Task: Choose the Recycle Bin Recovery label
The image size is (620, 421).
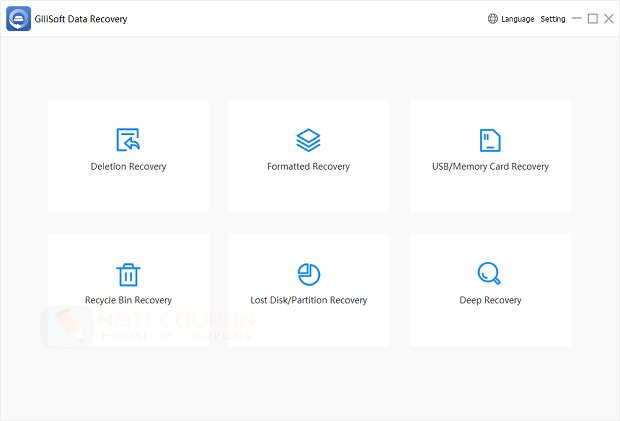Action: point(128,300)
